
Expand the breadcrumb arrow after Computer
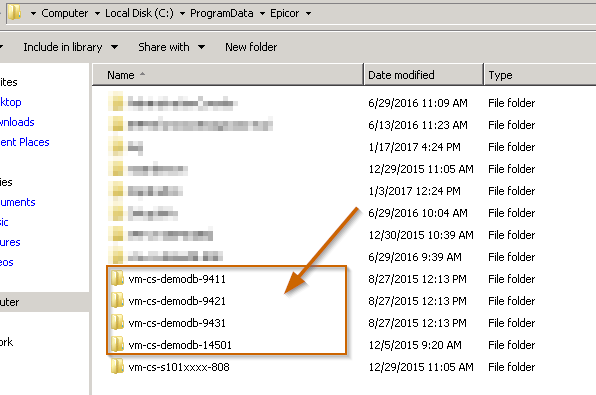tap(97, 14)
